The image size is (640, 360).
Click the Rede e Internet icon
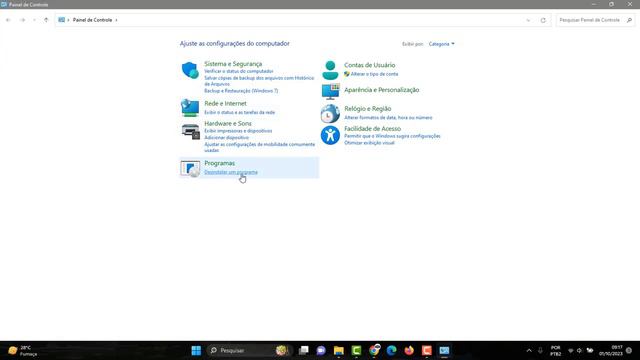(x=190, y=108)
